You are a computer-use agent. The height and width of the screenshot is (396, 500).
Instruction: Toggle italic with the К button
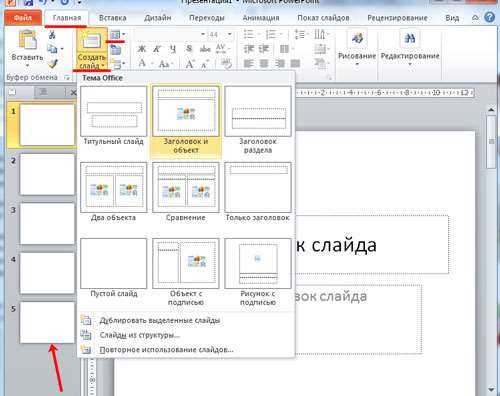[157, 49]
